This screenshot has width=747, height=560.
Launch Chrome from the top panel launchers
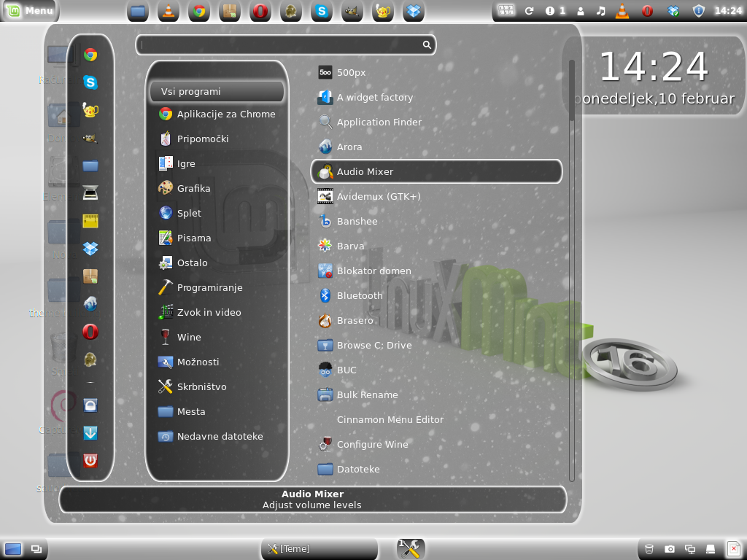point(199,11)
